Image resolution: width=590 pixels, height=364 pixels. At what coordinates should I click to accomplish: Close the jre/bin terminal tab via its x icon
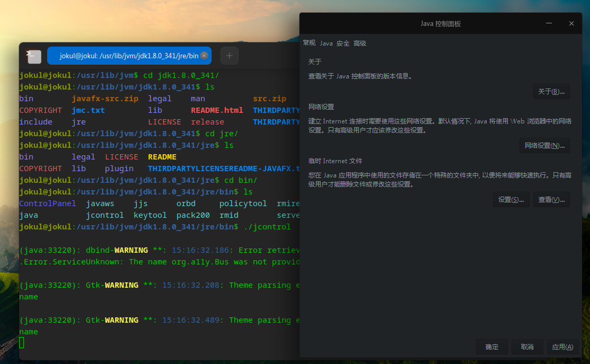point(204,55)
